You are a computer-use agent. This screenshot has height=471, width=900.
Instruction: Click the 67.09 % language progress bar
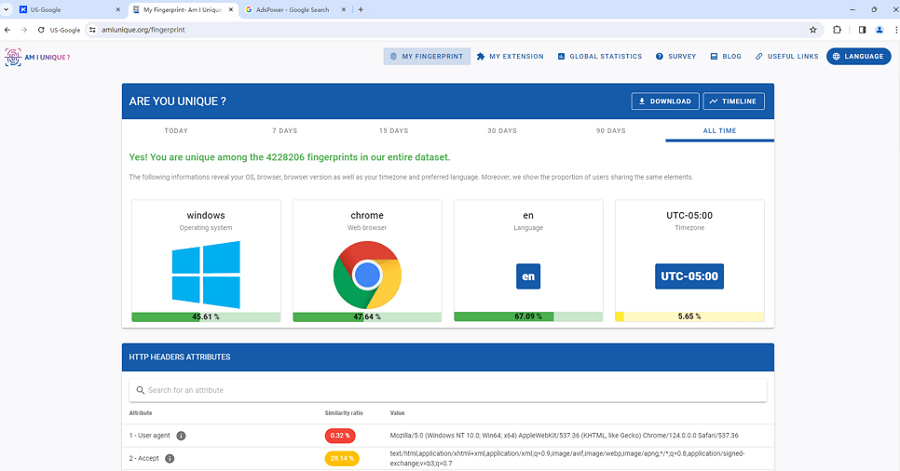pos(528,316)
